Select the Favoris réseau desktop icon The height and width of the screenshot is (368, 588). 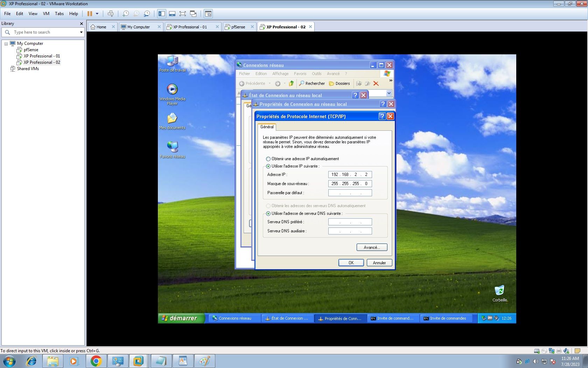coord(173,150)
